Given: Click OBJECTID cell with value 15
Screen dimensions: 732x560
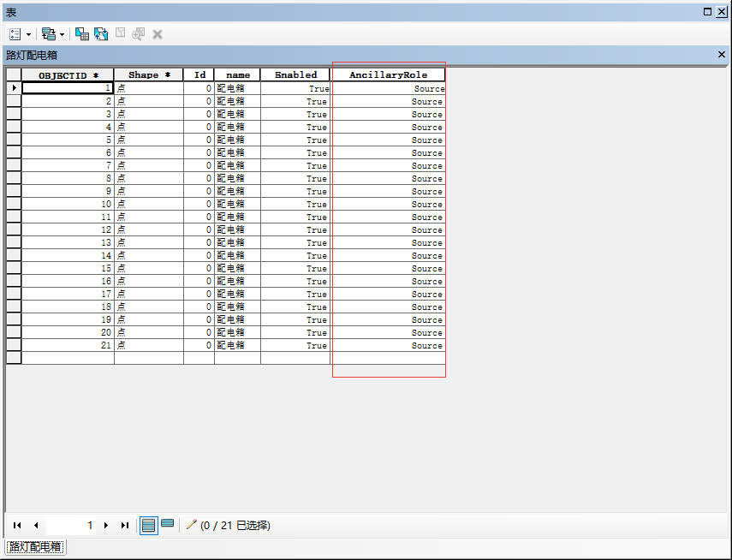Looking at the screenshot, I should [x=68, y=268].
